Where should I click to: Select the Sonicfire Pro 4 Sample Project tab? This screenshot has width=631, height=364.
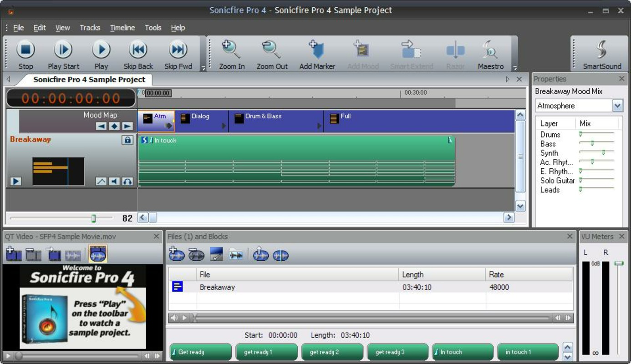pyautogui.click(x=89, y=80)
